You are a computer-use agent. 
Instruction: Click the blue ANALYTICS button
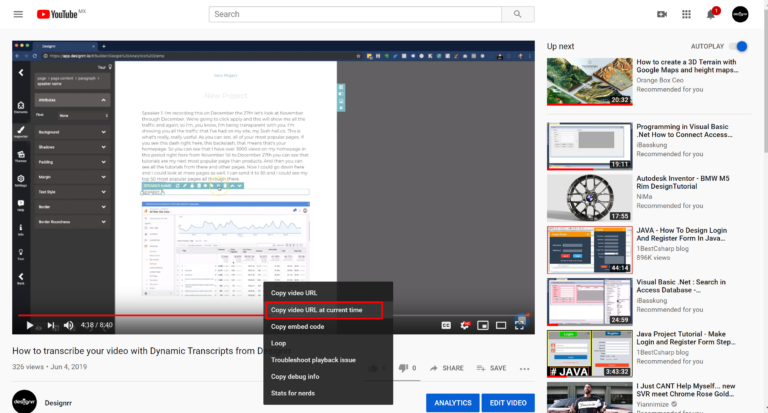click(453, 403)
